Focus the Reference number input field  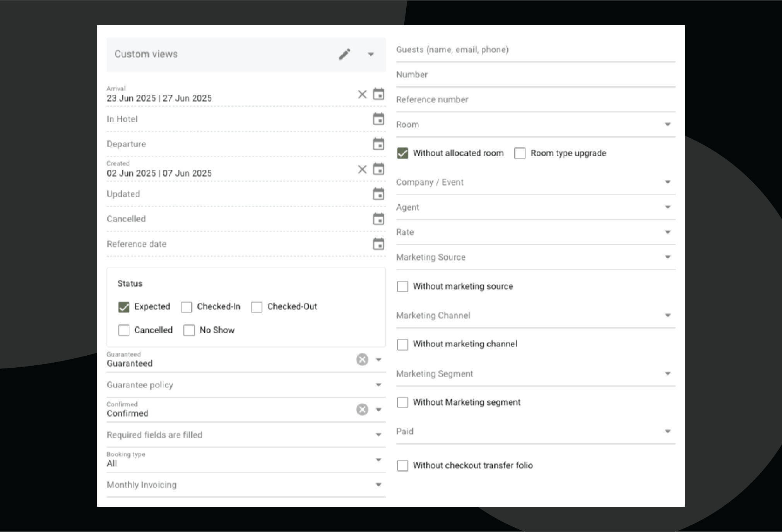click(536, 100)
